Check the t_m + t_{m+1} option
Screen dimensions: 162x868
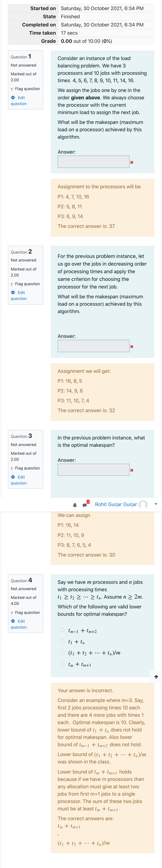62,664
